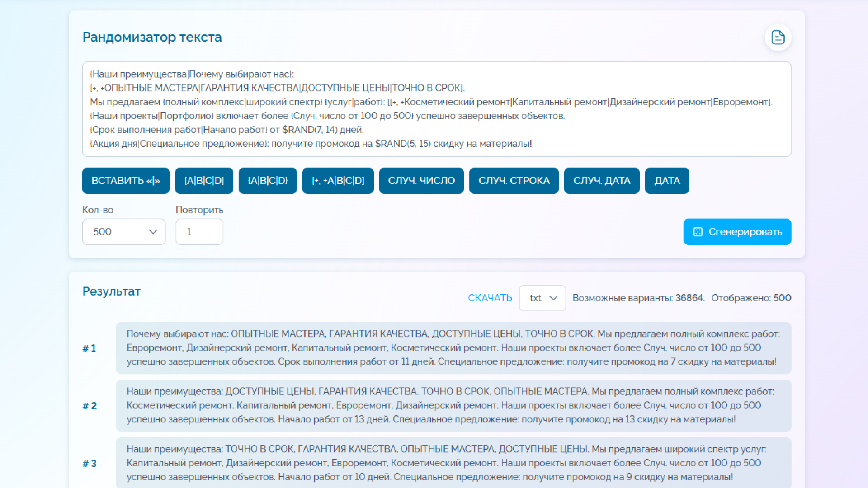
Task: Click the Повторить label
Action: tap(199, 210)
